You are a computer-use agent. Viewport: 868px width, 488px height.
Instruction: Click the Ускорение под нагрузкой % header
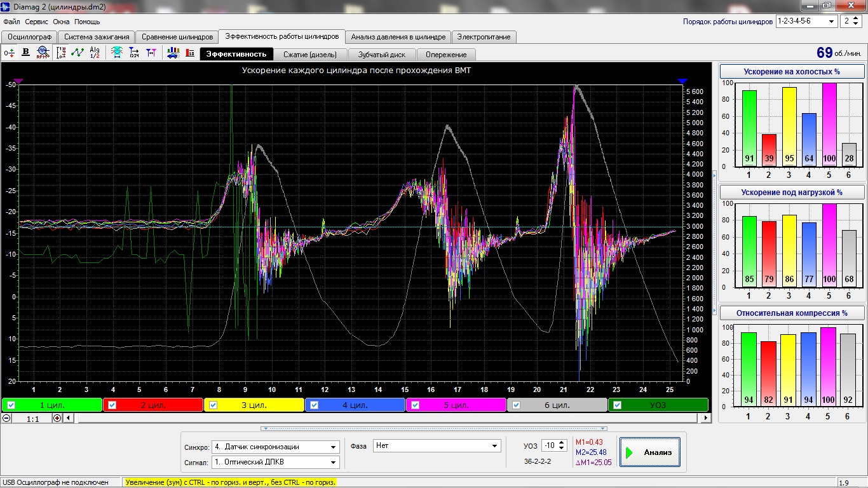(x=792, y=192)
